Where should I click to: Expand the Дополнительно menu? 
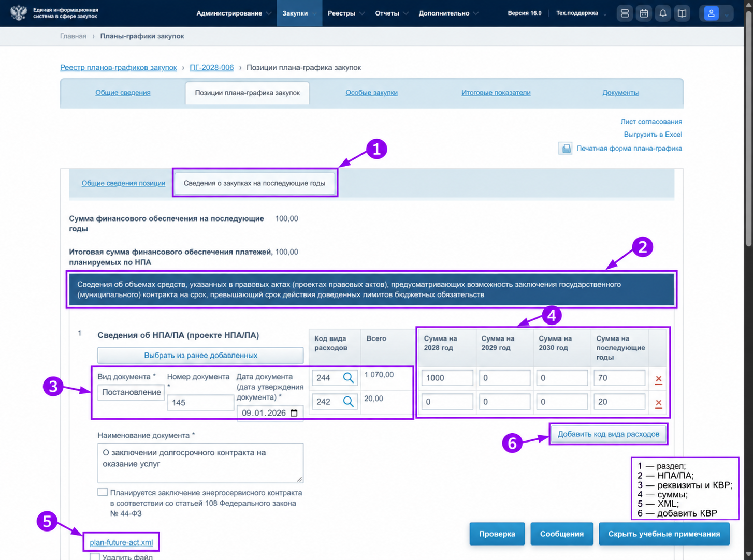tap(448, 13)
